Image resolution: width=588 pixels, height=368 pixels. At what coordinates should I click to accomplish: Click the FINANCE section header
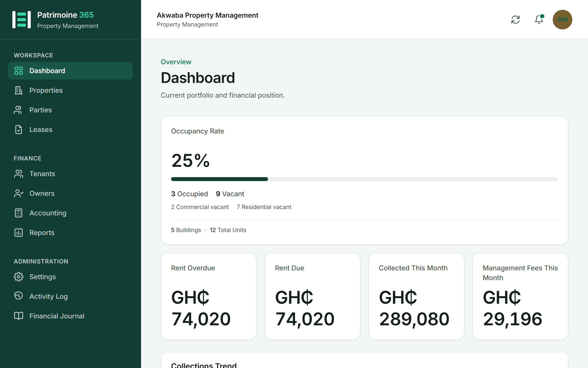27,158
